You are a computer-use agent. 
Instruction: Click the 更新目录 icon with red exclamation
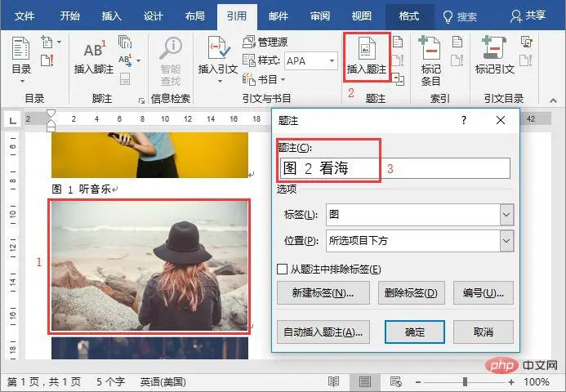(47, 60)
